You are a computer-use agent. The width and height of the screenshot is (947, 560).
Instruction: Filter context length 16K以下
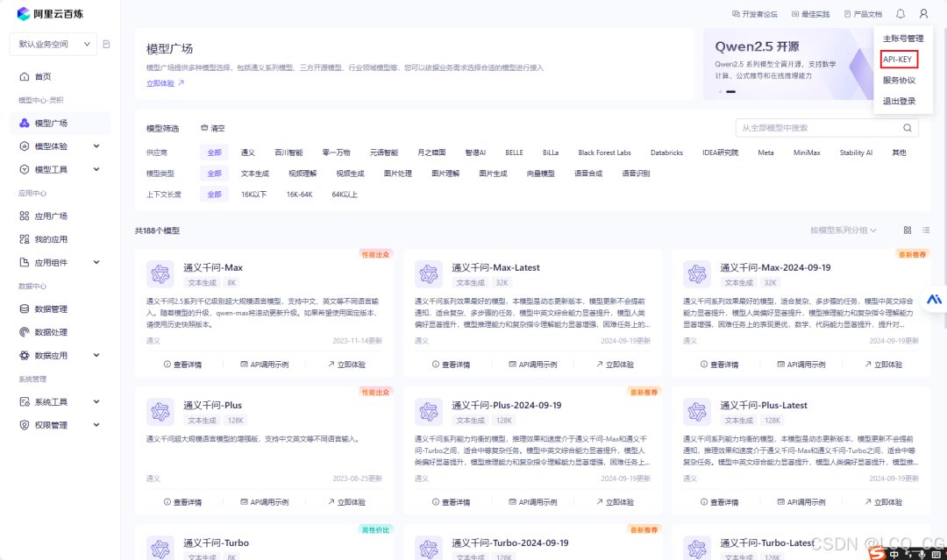coord(253,195)
